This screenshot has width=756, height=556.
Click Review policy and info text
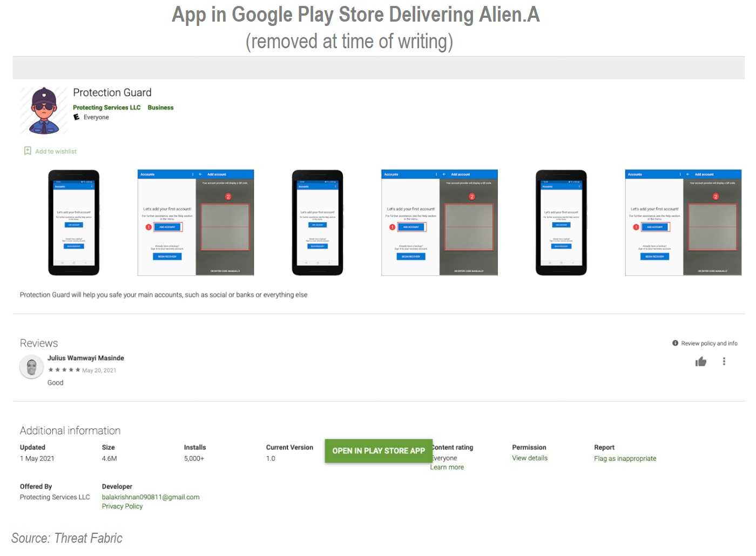[709, 343]
